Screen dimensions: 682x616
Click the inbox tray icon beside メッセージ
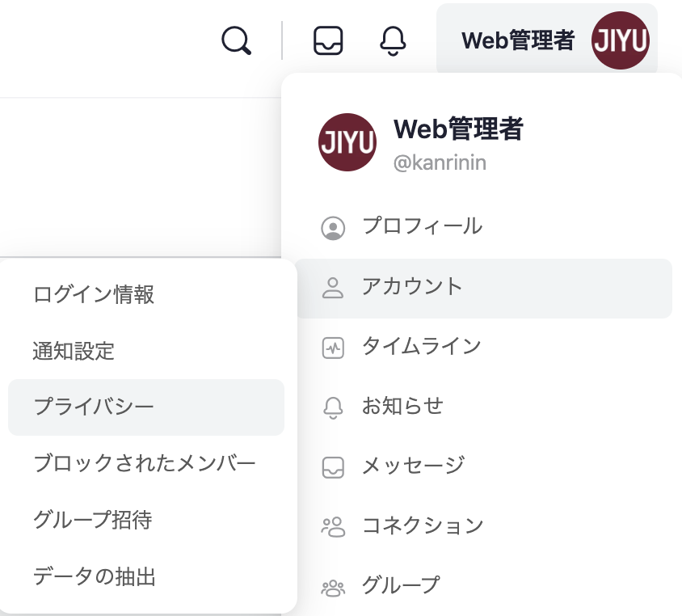click(x=333, y=467)
